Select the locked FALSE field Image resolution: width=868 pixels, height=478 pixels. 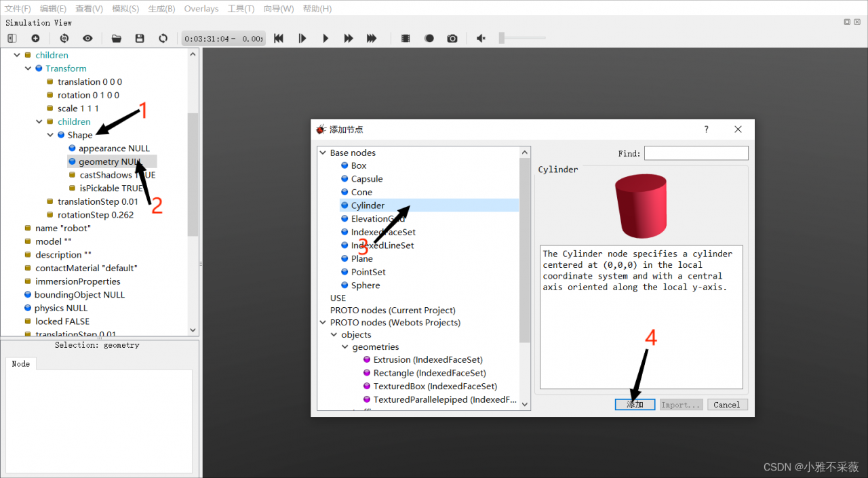[62, 321]
